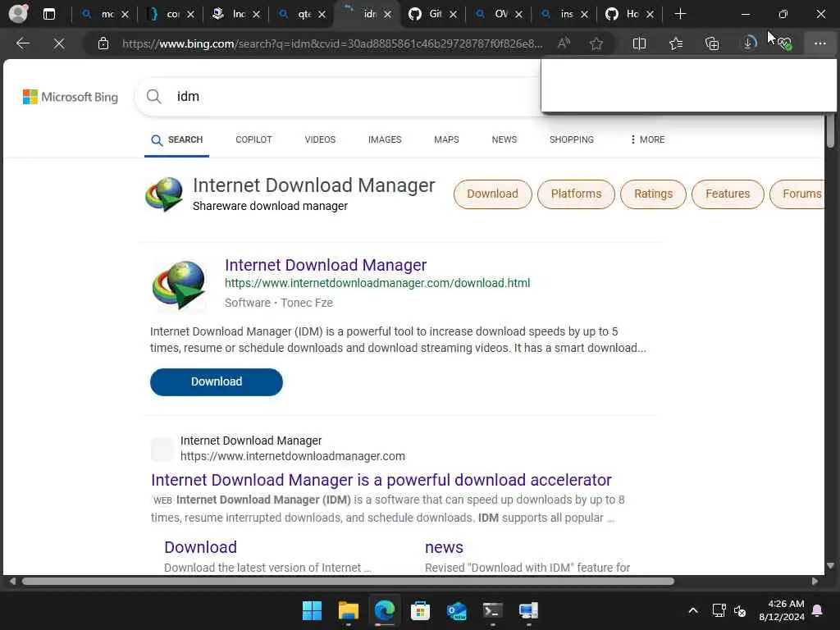Click the magnifier icon in search box

tap(153, 97)
